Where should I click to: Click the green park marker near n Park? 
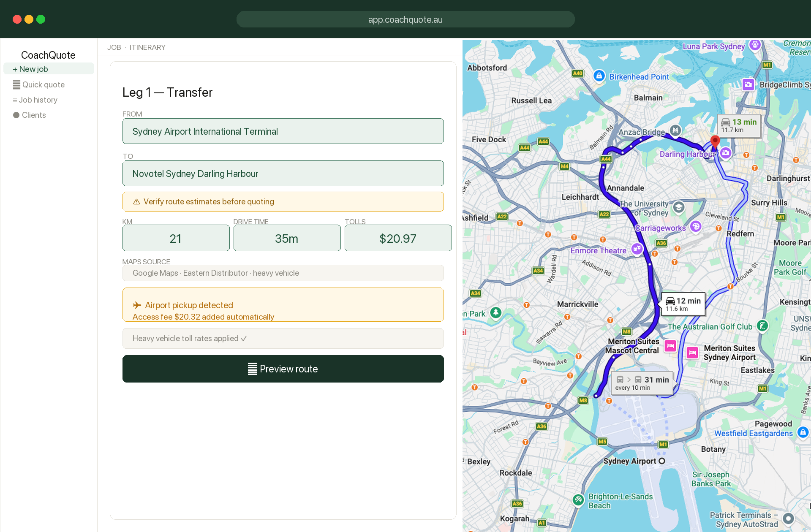[496, 312]
